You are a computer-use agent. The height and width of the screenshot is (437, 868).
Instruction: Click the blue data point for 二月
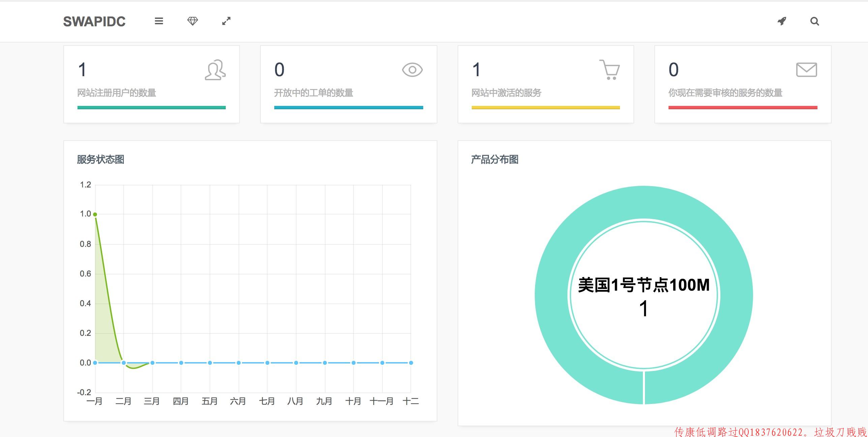[124, 363]
